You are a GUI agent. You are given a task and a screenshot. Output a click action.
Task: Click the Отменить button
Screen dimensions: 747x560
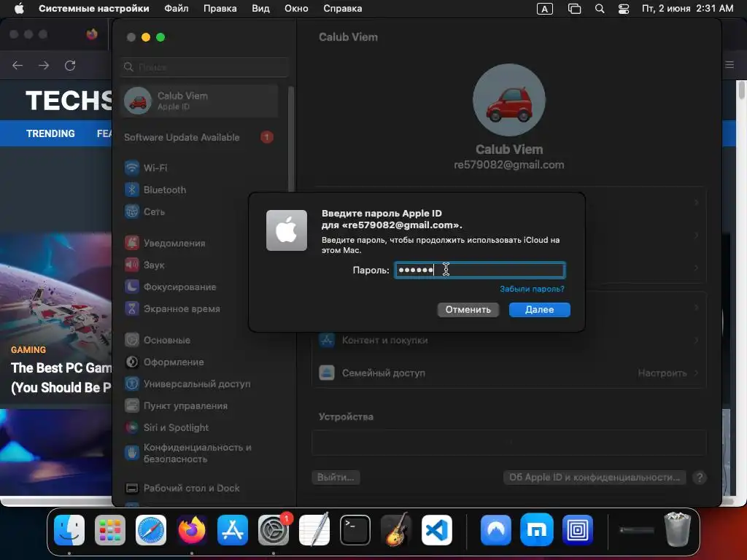pyautogui.click(x=468, y=309)
